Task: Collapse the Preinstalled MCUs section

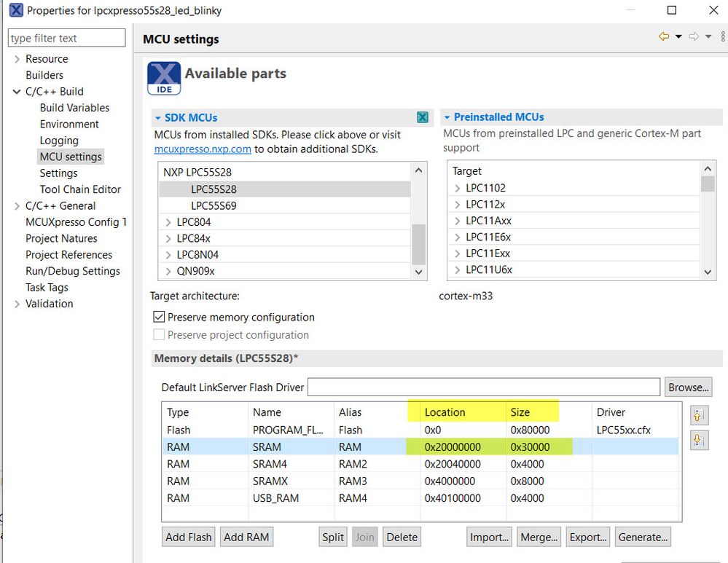Action: 447,117
